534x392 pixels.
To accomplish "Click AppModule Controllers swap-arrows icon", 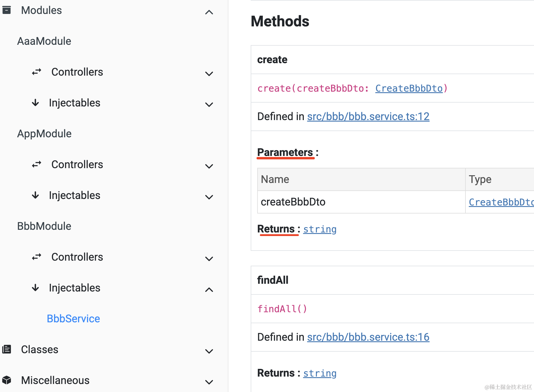I will coord(36,164).
